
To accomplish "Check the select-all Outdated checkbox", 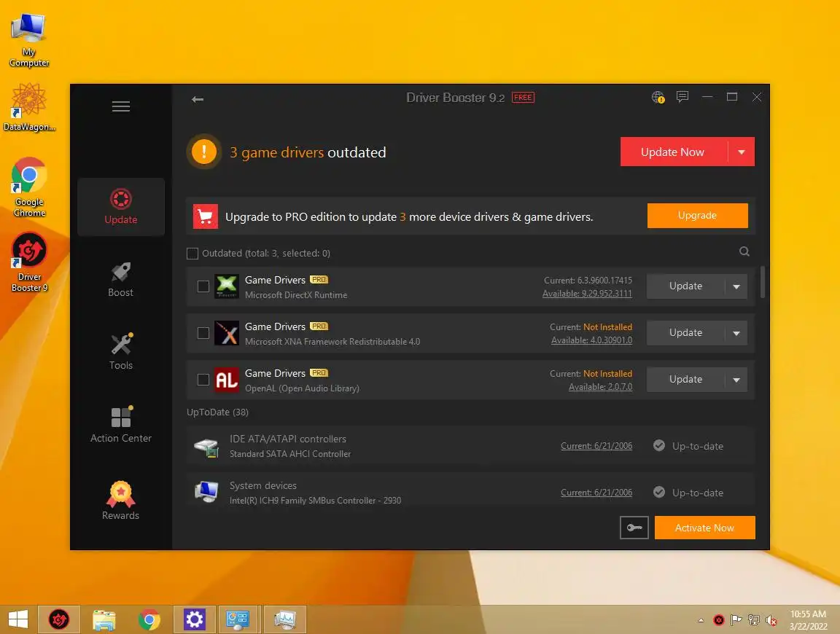I will (192, 254).
